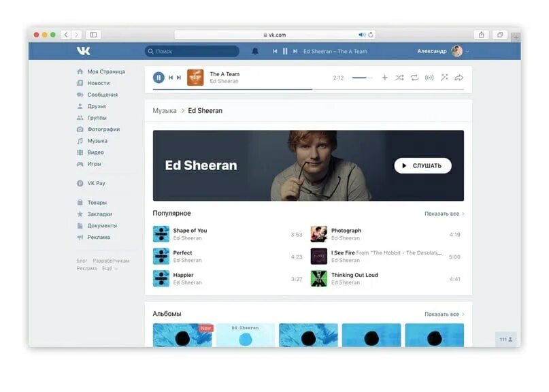Screen dimensions: 549x392
Task: Pause playback in top header bar
Action: (x=285, y=52)
